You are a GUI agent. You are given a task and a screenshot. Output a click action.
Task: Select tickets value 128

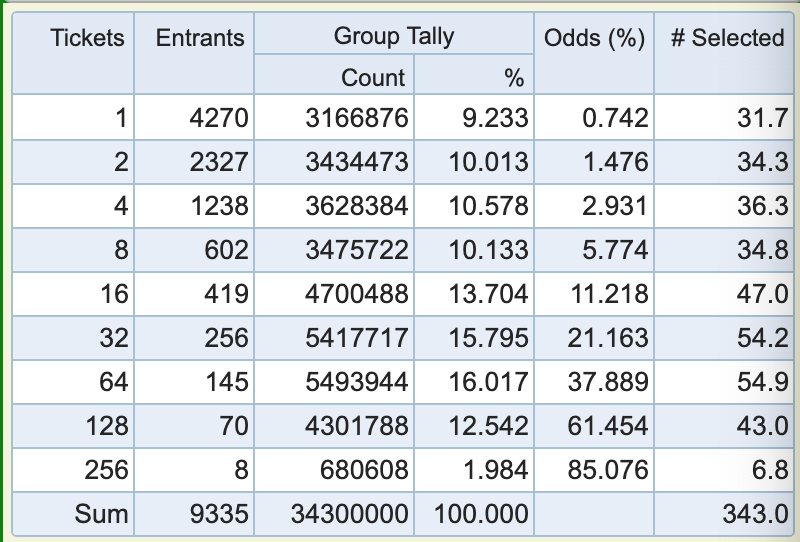106,426
